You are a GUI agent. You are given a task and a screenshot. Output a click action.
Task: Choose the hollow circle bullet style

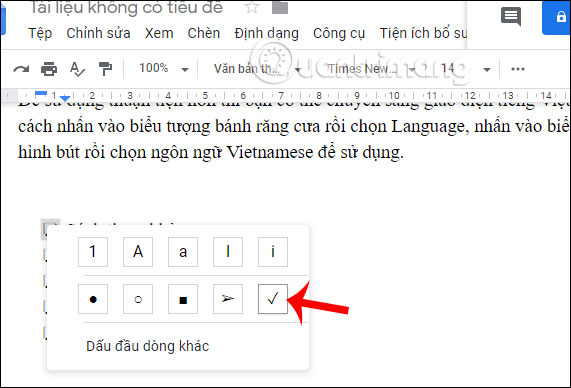point(138,299)
